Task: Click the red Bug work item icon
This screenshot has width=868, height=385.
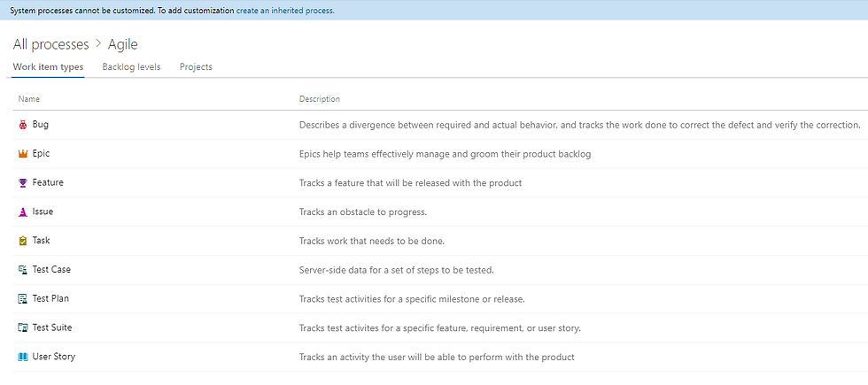Action: (x=23, y=125)
